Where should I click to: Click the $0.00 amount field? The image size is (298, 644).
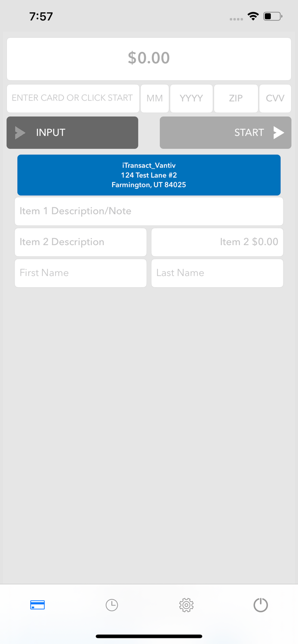(x=149, y=58)
